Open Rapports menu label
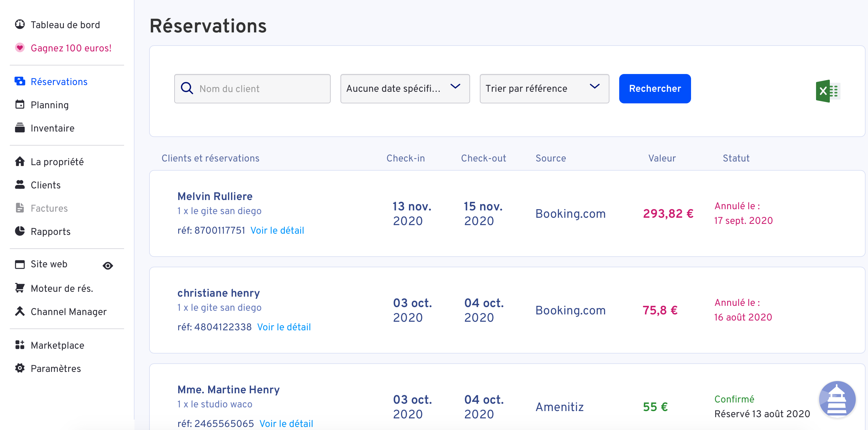Image resolution: width=868 pixels, height=430 pixels. click(50, 232)
